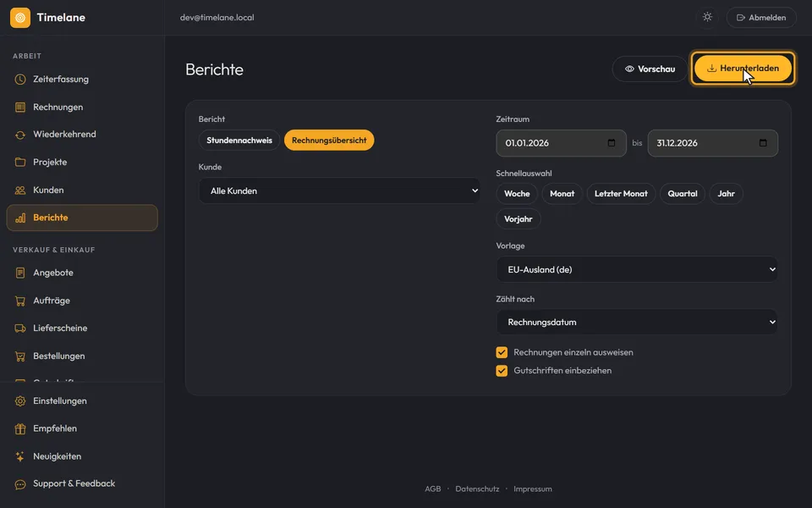Viewport: 812px width, 508px height.
Task: Click the Abmelden logout button
Action: click(761, 18)
